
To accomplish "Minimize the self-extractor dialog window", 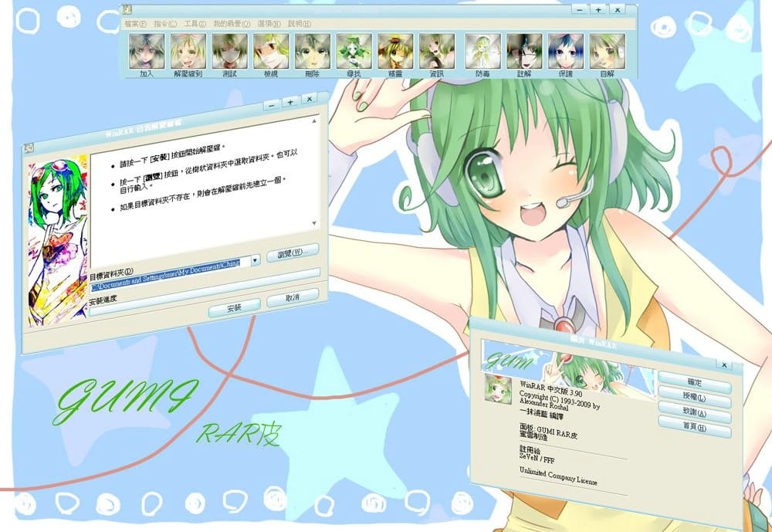I will (271, 104).
